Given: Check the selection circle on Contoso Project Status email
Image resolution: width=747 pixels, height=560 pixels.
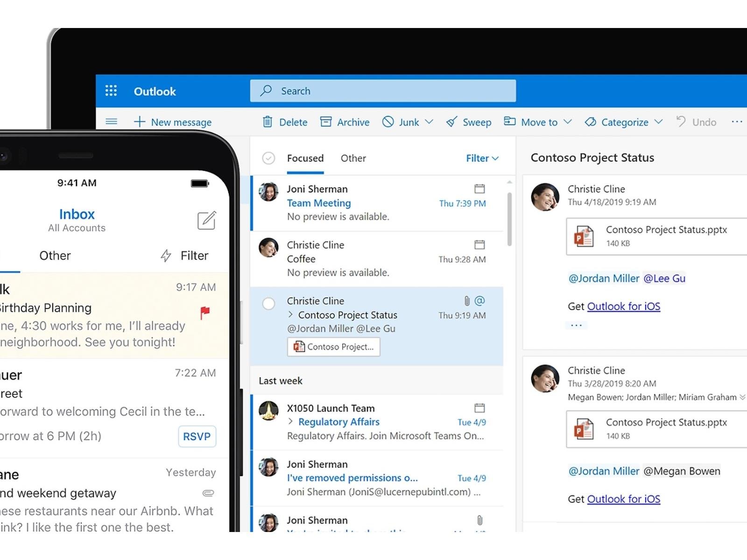Looking at the screenshot, I should [268, 304].
